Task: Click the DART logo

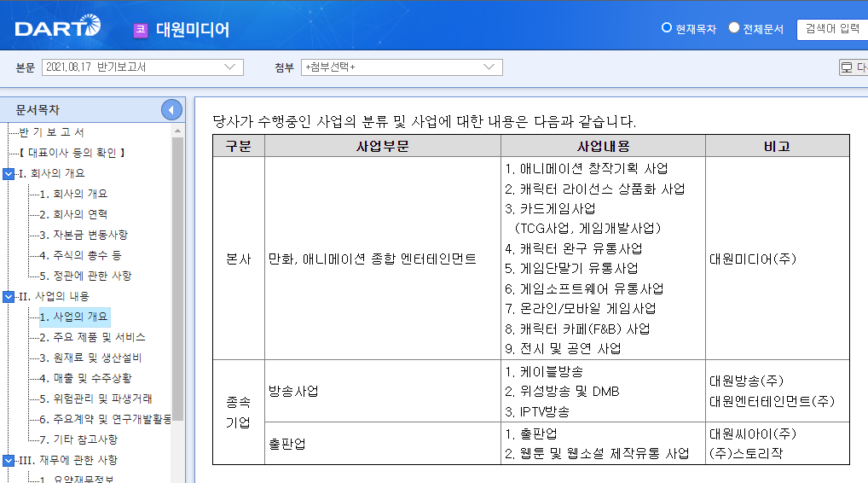Action: pos(58,26)
